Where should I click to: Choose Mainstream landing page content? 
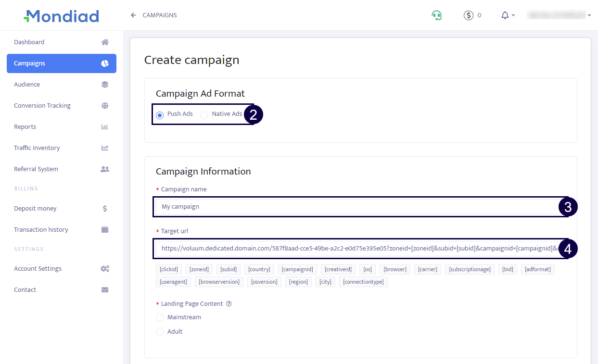[160, 317]
